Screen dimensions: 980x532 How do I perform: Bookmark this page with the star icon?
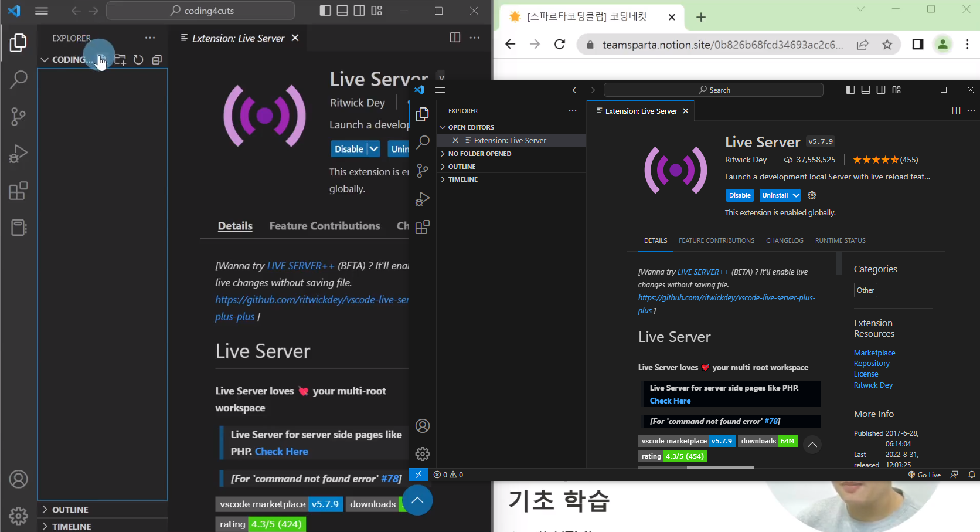tap(887, 45)
